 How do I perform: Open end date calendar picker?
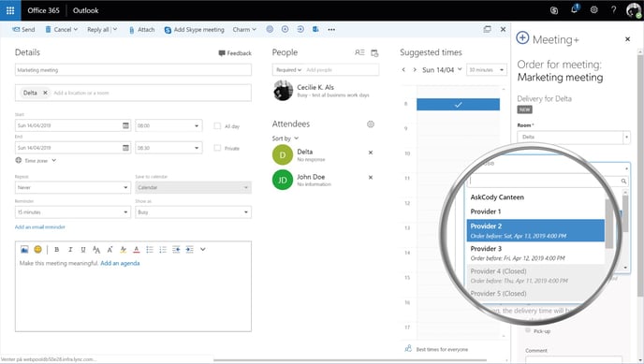125,148
